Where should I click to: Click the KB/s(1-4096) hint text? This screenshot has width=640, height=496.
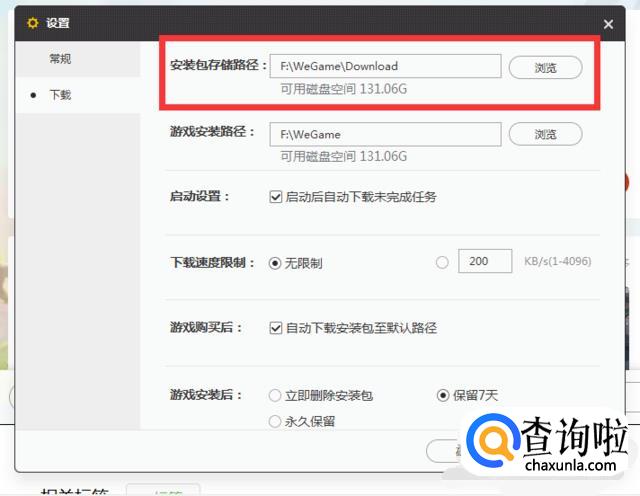[x=558, y=261]
